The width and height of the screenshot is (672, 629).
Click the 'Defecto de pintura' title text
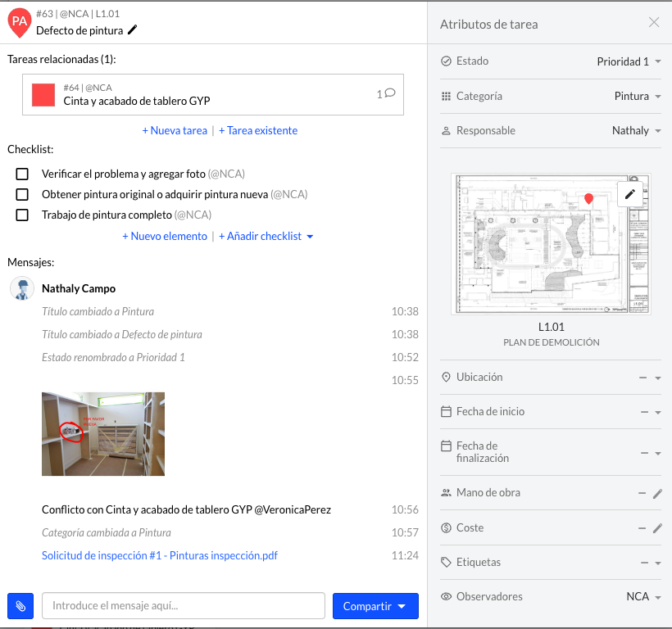(x=79, y=31)
